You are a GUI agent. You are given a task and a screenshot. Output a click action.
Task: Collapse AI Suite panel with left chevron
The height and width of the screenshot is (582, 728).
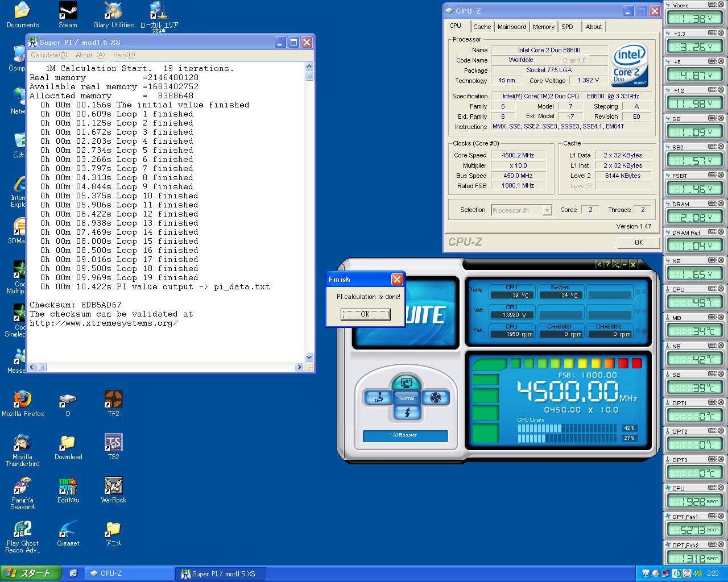coord(598,264)
